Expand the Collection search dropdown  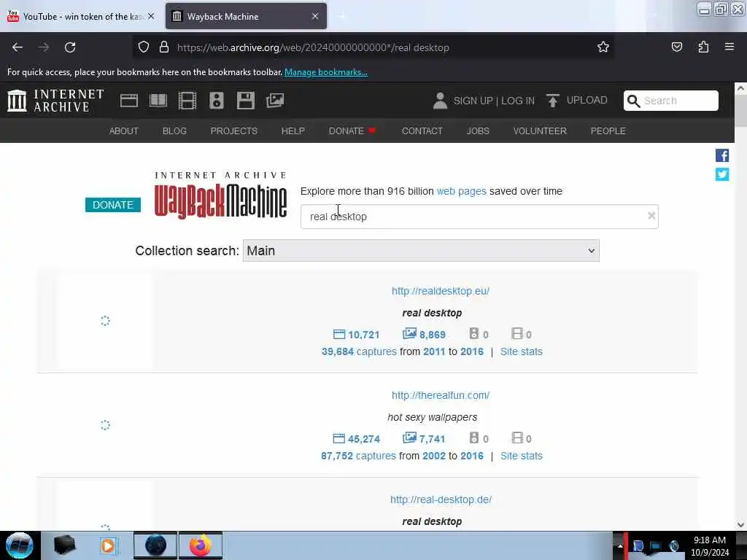pyautogui.click(x=421, y=251)
